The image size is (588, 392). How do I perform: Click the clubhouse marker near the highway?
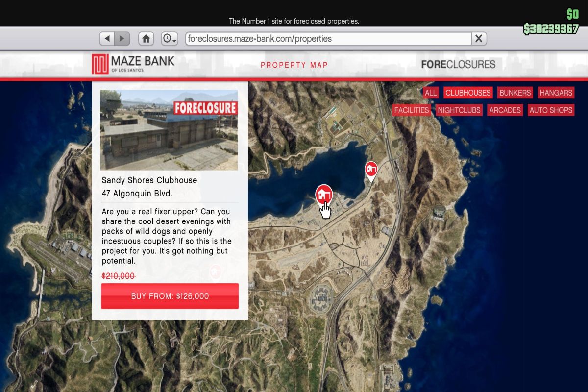(371, 171)
